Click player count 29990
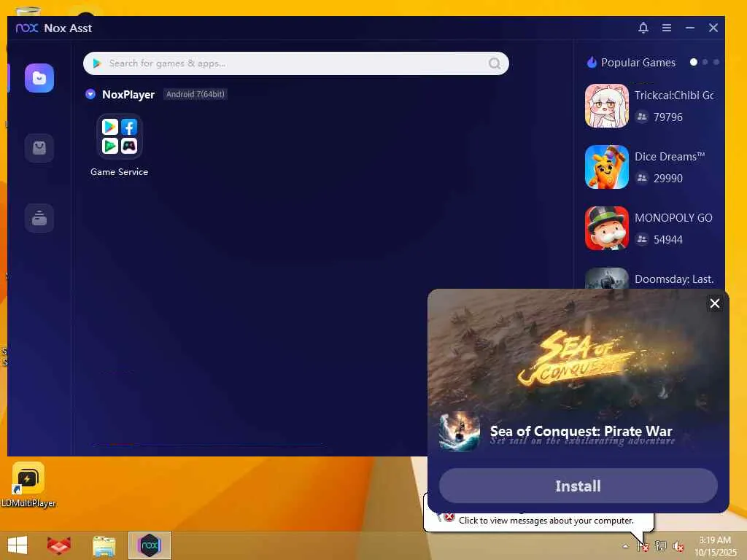 click(668, 179)
